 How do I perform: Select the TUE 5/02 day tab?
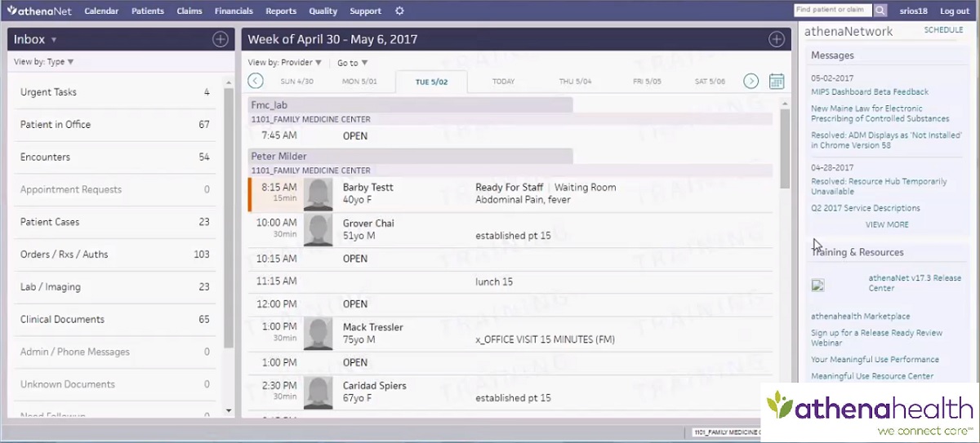pos(432,82)
